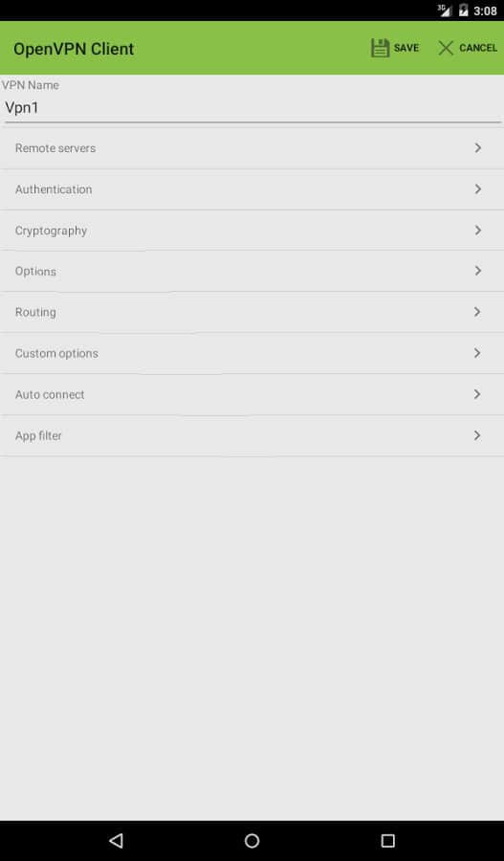Viewport: 504px width, 861px height.
Task: Tap the Android back navigation icon
Action: click(x=116, y=840)
